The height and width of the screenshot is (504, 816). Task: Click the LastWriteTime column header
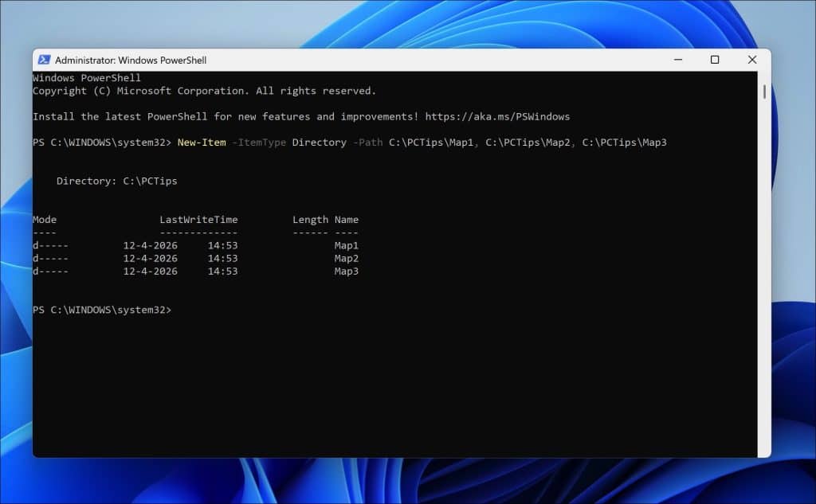tap(198, 220)
